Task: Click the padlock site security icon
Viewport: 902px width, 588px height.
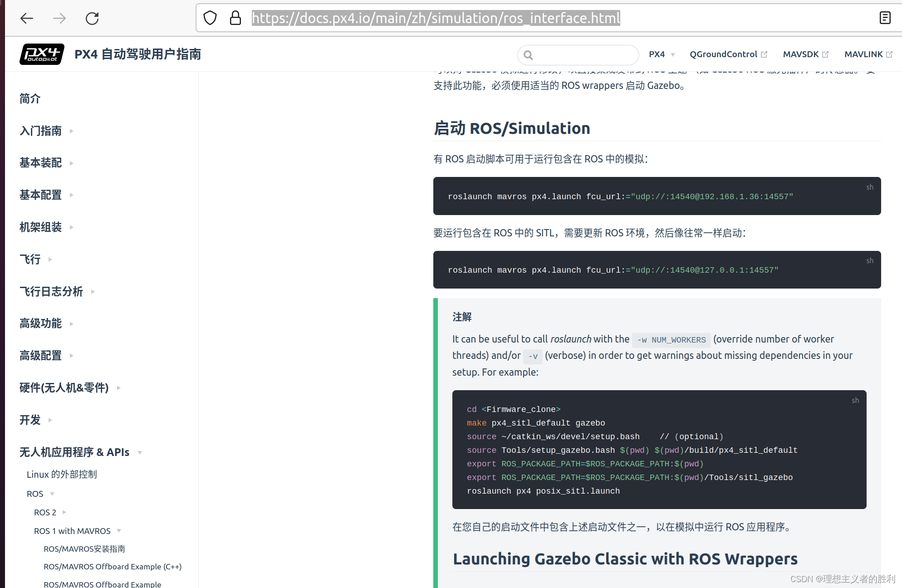Action: (235, 18)
